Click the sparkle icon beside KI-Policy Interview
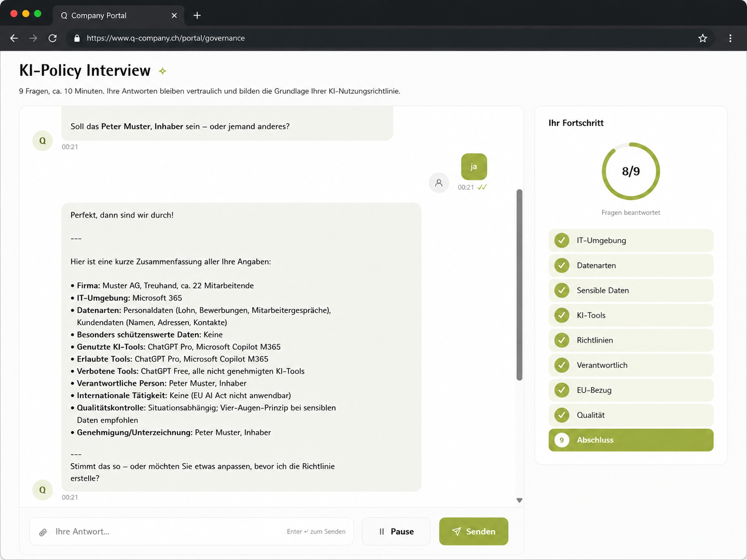 pos(163,71)
